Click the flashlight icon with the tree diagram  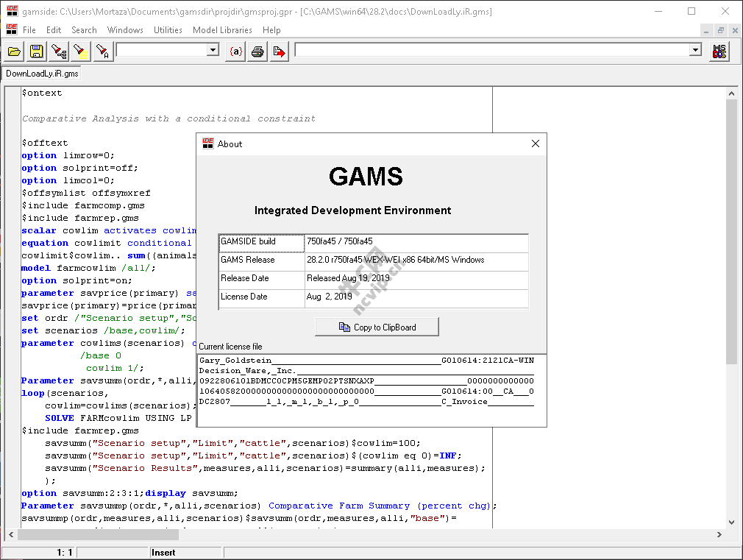[x=59, y=52]
